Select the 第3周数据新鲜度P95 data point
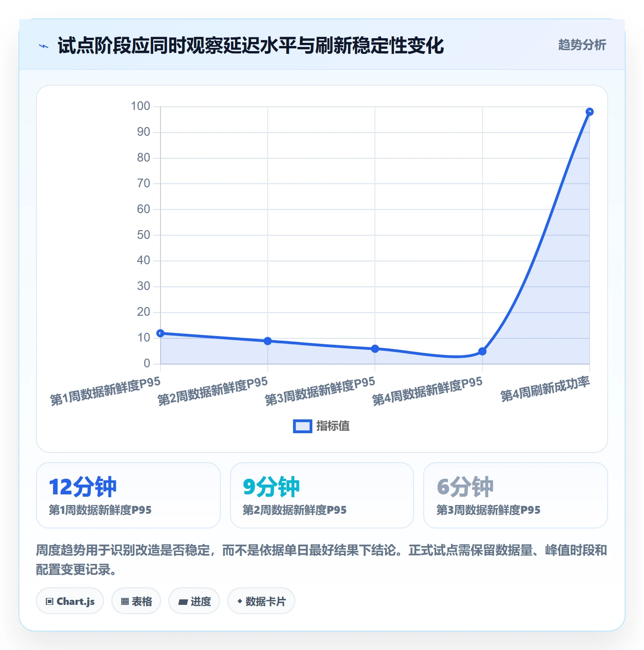The height and width of the screenshot is (650, 644). (x=375, y=349)
